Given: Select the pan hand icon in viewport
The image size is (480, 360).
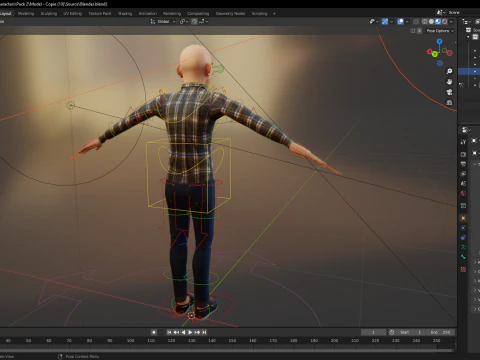Looking at the screenshot, I should 449,82.
